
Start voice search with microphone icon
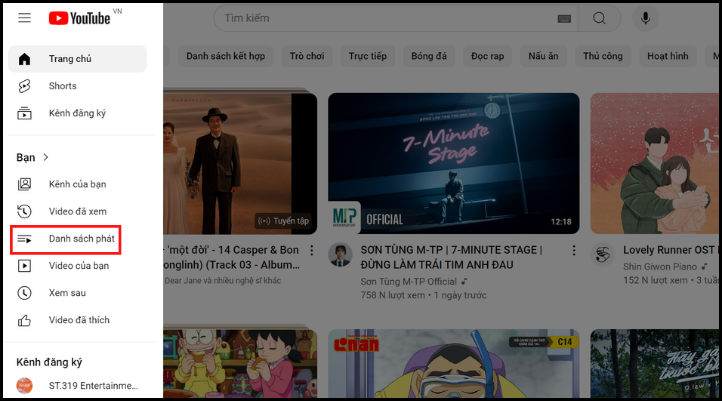(x=645, y=18)
